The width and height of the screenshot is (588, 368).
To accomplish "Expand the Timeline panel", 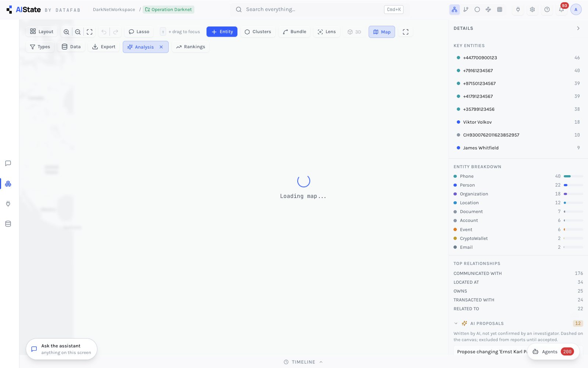I will click(x=303, y=362).
